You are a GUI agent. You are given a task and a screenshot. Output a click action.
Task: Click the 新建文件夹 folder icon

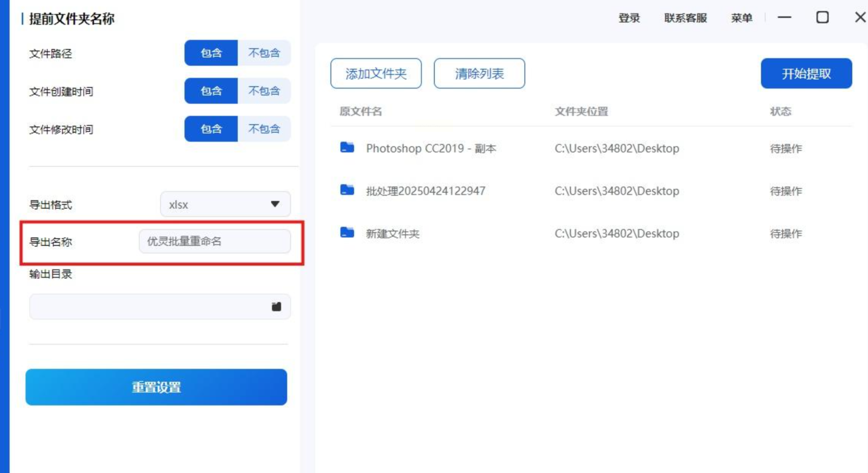(347, 233)
